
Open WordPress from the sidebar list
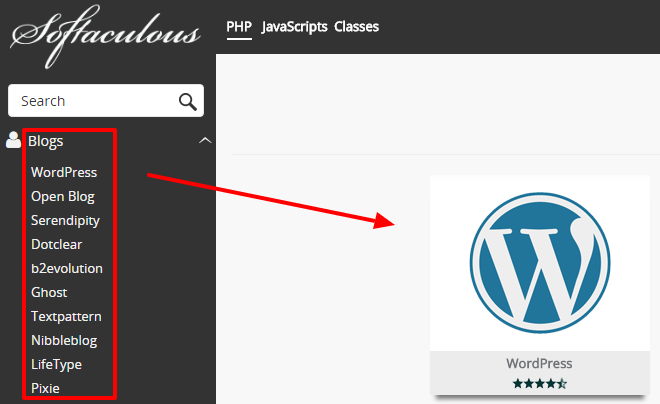coord(64,172)
